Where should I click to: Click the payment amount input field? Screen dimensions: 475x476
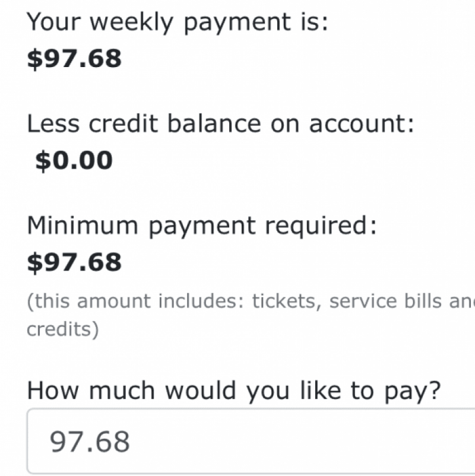point(249,442)
